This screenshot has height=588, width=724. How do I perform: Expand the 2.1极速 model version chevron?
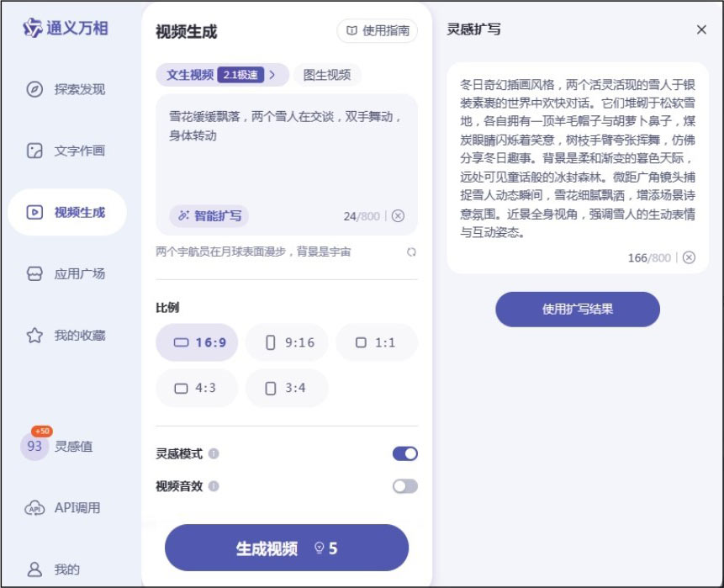(x=273, y=75)
